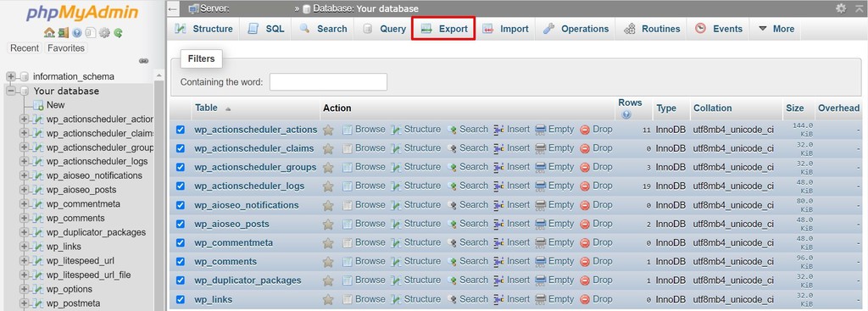Uncheck the wp_aioseo_posts row checkbox

coord(180,224)
